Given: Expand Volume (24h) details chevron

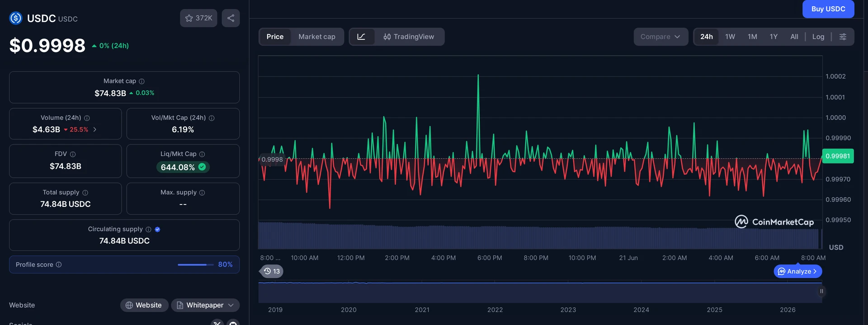Looking at the screenshot, I should coord(94,129).
